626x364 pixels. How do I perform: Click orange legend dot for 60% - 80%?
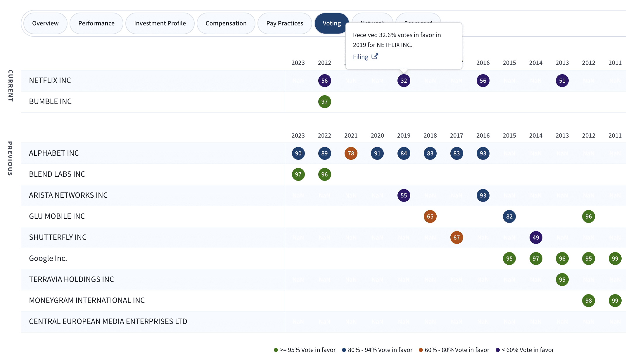(421, 350)
